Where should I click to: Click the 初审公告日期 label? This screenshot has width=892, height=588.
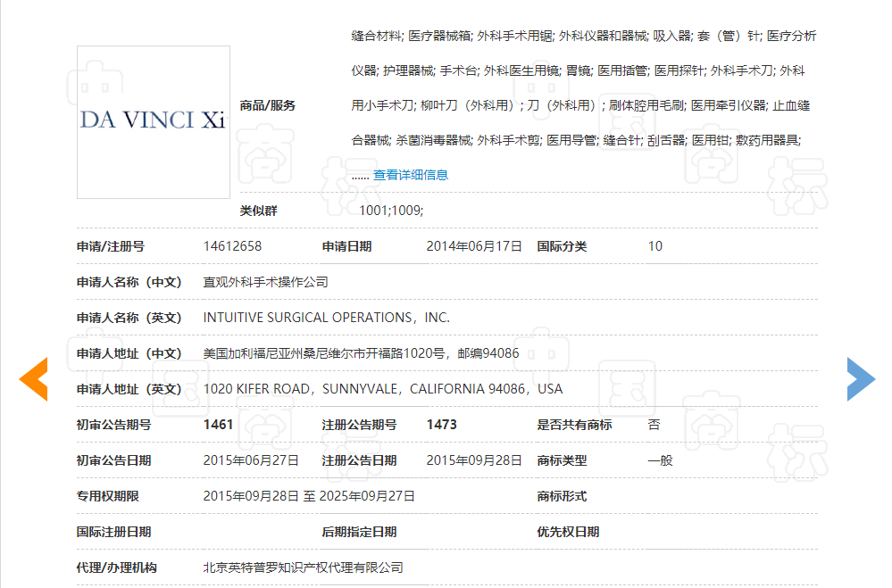[113, 460]
